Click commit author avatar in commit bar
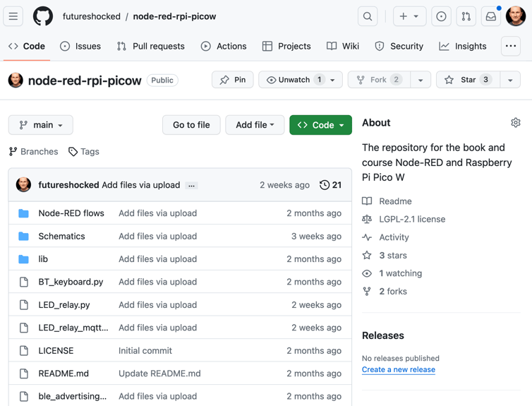The width and height of the screenshot is (532, 406). click(x=23, y=185)
